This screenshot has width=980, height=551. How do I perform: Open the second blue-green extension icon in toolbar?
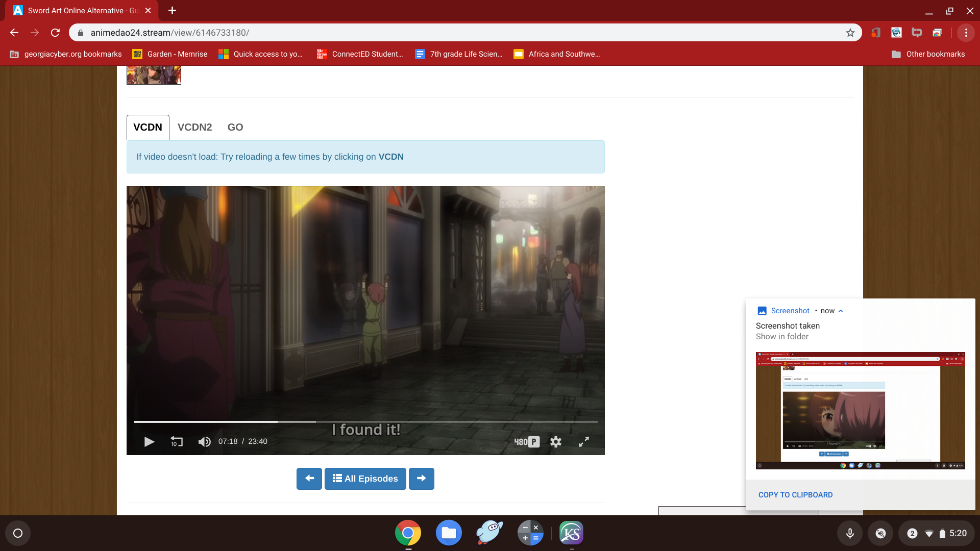(896, 33)
